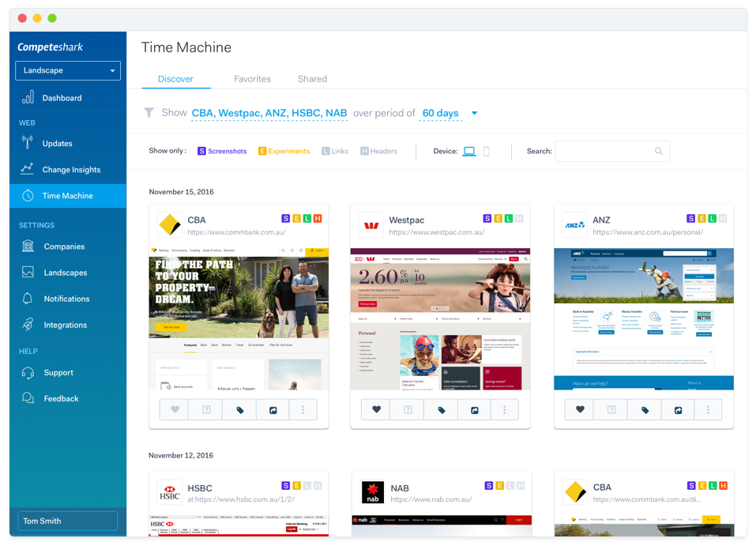756x557 pixels.
Task: Tag the CBA November 15 card
Action: pyautogui.click(x=239, y=409)
